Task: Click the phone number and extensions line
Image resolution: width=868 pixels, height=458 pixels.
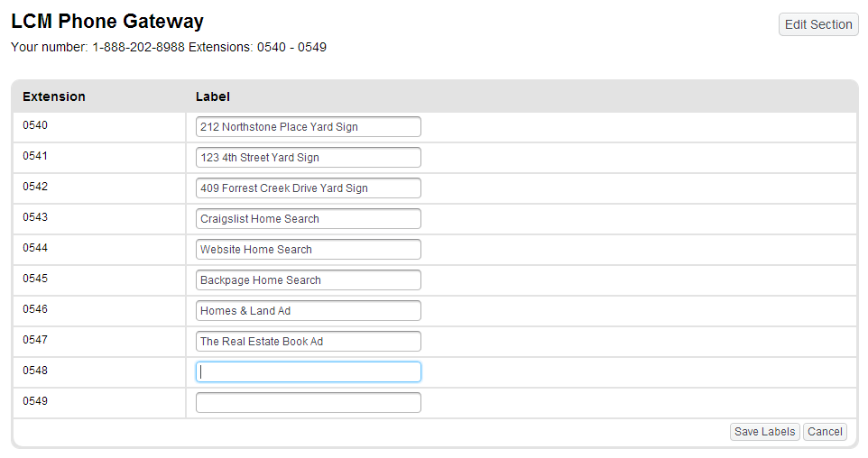Action: click(169, 47)
